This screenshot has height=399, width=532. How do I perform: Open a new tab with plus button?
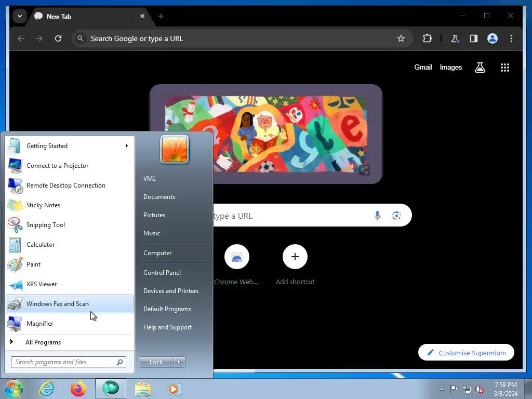tap(161, 16)
